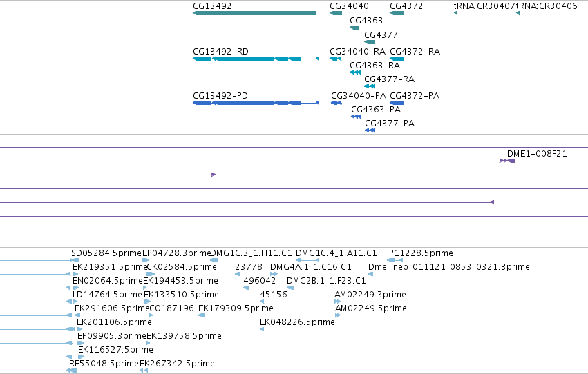
Task: Click the CG4377 gene label
Action: point(381,35)
